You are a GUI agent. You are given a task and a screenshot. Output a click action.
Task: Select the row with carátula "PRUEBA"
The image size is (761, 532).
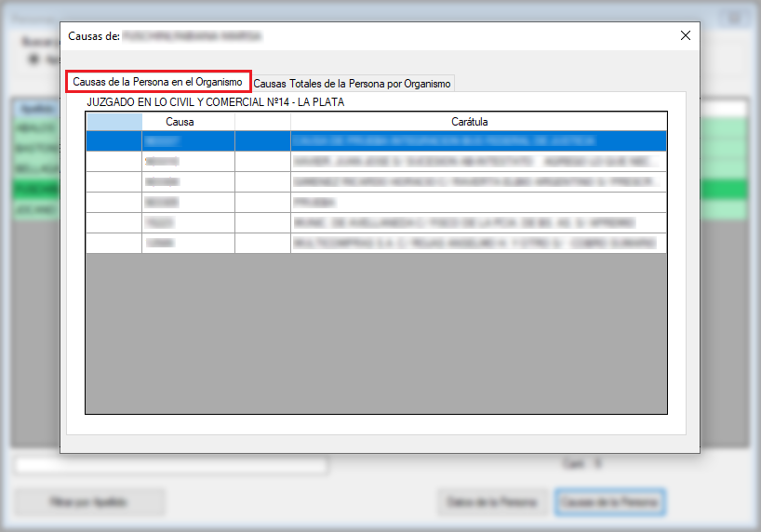click(x=478, y=202)
